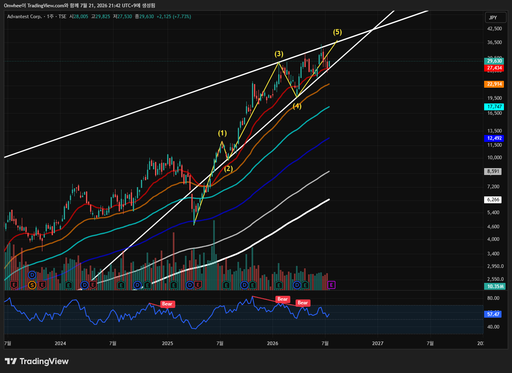
Task: Open the blue D dividend marker near September 2025
Action: pos(244,285)
